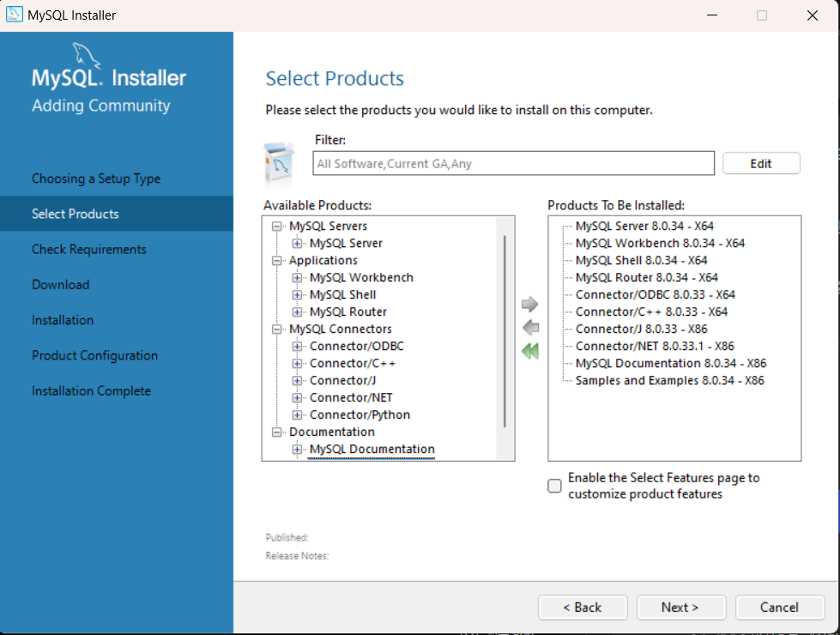Image resolution: width=840 pixels, height=635 pixels.
Task: Collapse the Applications tree node
Action: 276,260
